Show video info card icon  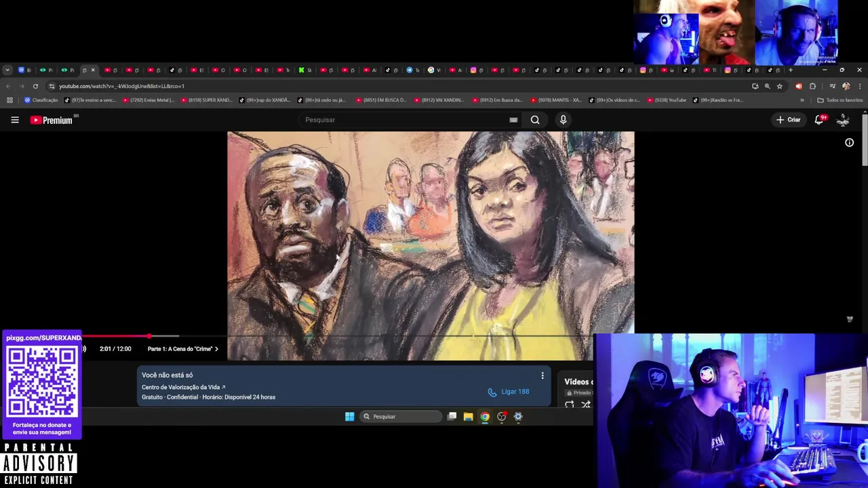[x=849, y=142]
